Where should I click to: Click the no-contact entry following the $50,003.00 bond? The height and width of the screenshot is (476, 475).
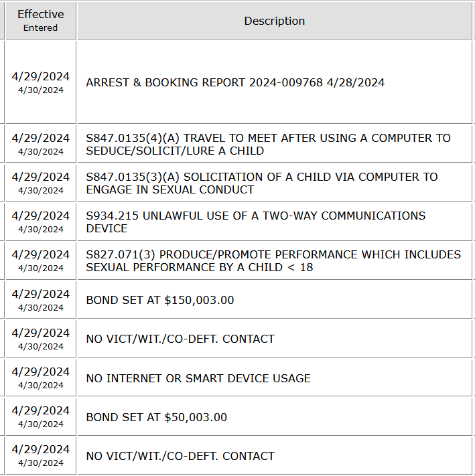point(180,456)
